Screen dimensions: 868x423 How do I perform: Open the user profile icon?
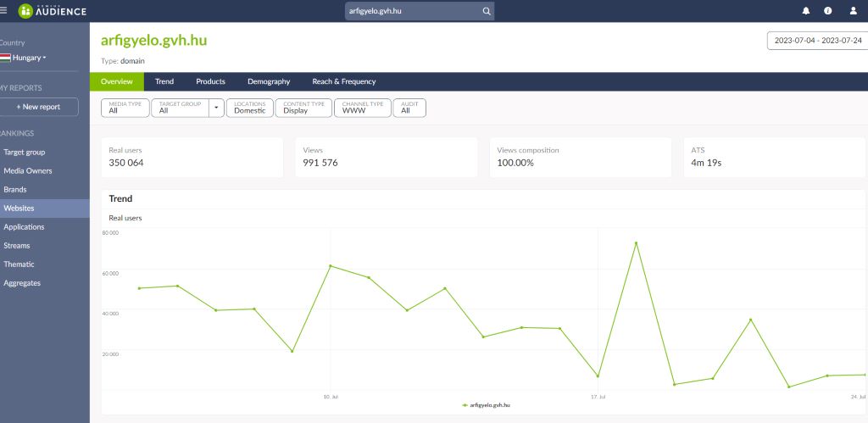click(x=853, y=11)
